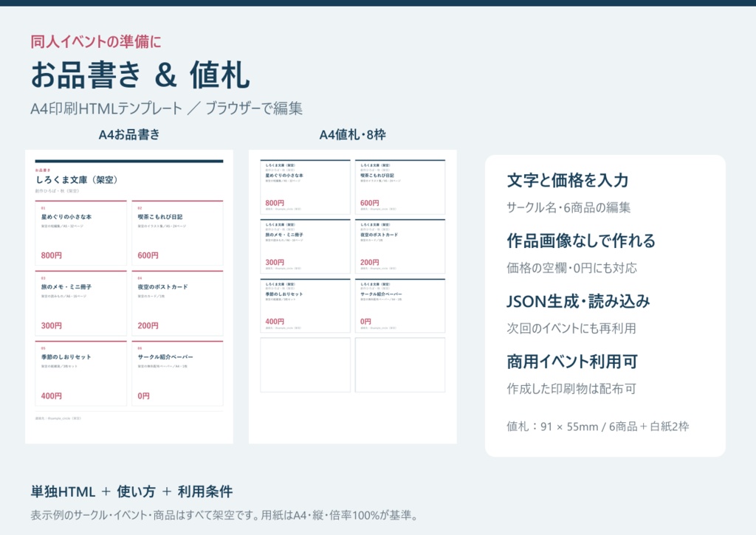The height and width of the screenshot is (535, 756).
Task: Click 喫茶こもれび日記 in the お品書き preview
Action: (x=160, y=217)
